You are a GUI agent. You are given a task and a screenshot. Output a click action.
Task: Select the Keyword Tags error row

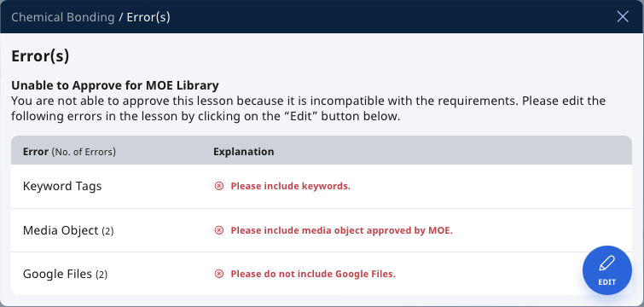point(322,187)
